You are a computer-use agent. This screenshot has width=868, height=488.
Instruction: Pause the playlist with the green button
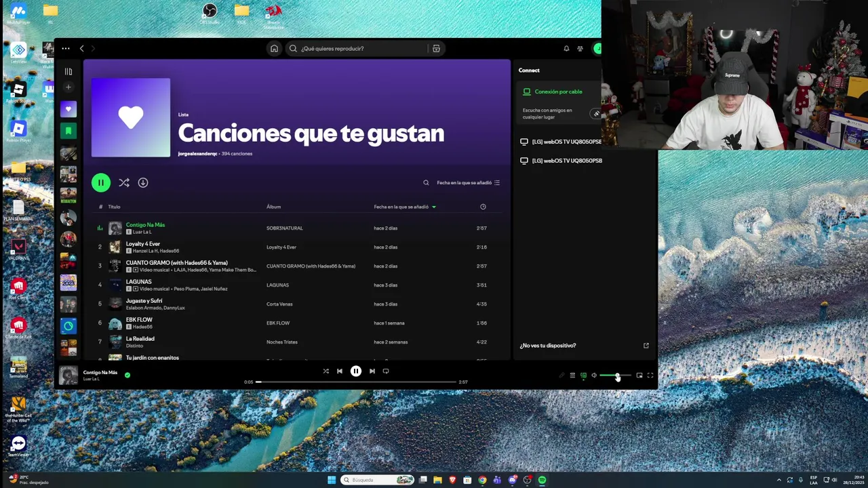click(x=100, y=182)
